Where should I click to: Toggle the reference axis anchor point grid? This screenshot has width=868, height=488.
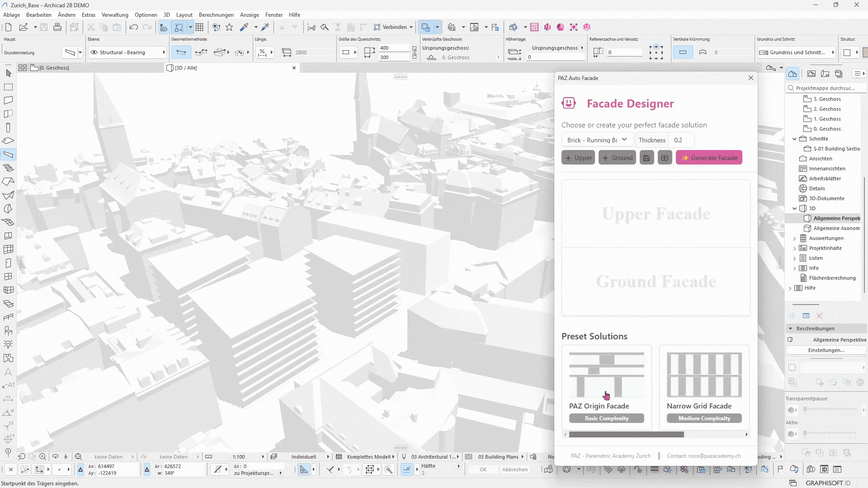coord(656,52)
